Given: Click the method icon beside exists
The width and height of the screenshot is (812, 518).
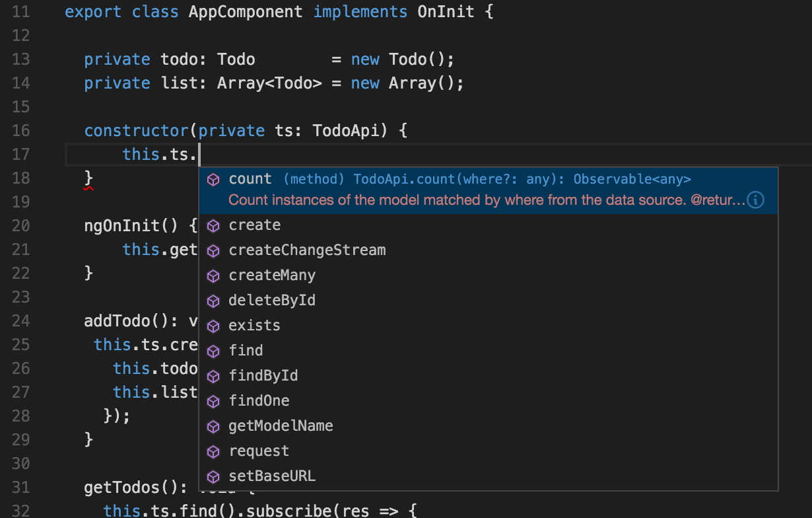Looking at the screenshot, I should pos(213,325).
